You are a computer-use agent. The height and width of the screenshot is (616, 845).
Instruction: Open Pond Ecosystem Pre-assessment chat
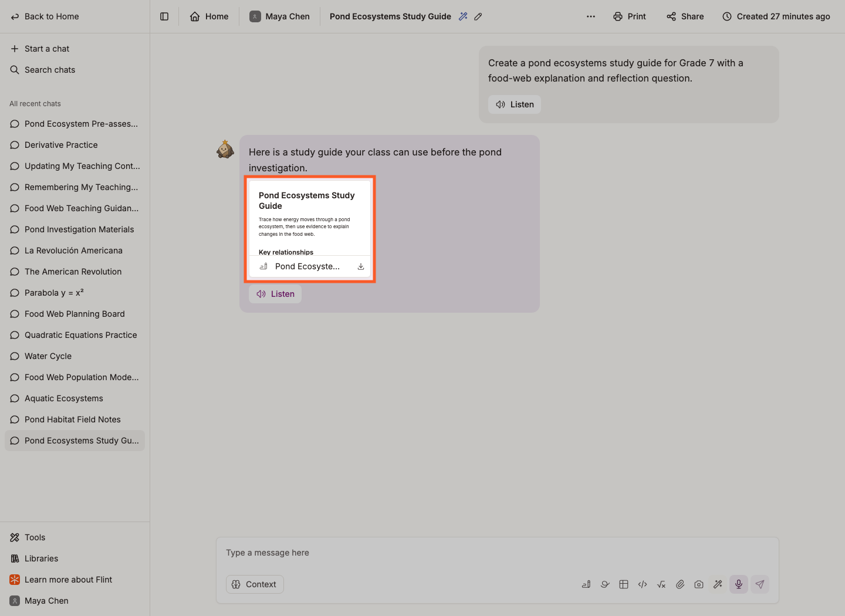[x=75, y=124]
